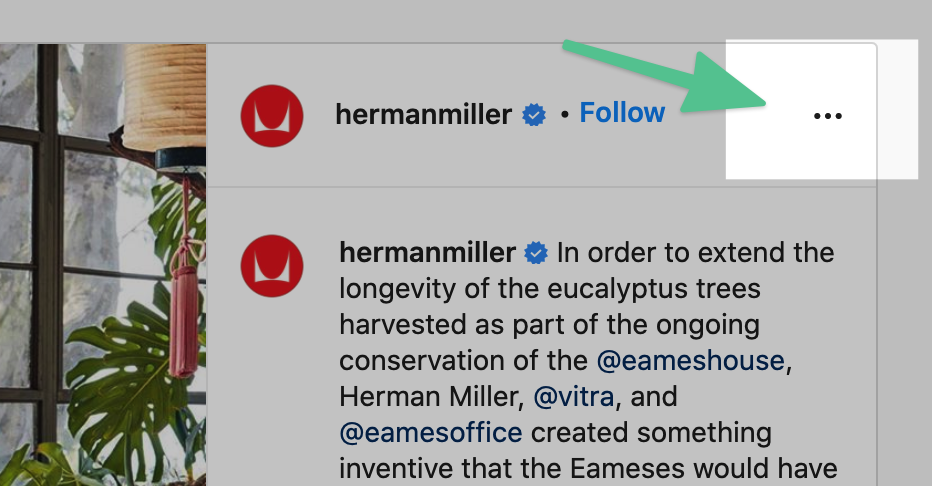Open the three-dot more options menu
This screenshot has height=486, width=932.
pyautogui.click(x=827, y=116)
